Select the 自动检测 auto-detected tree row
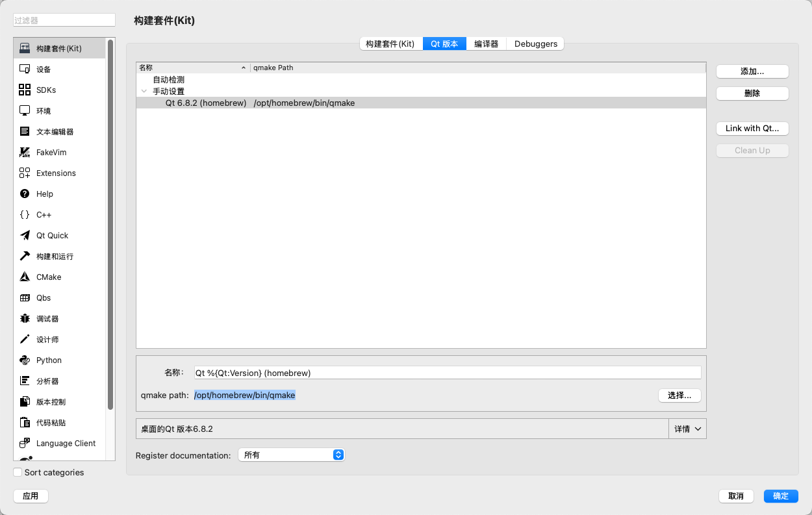This screenshot has height=515, width=812. click(421, 79)
